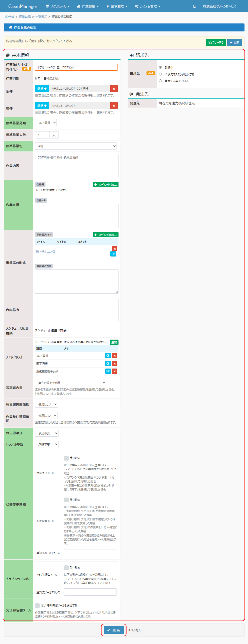Open the ホテルニューコ file link
Screen dimensions: 248x644
[x=45, y=252]
